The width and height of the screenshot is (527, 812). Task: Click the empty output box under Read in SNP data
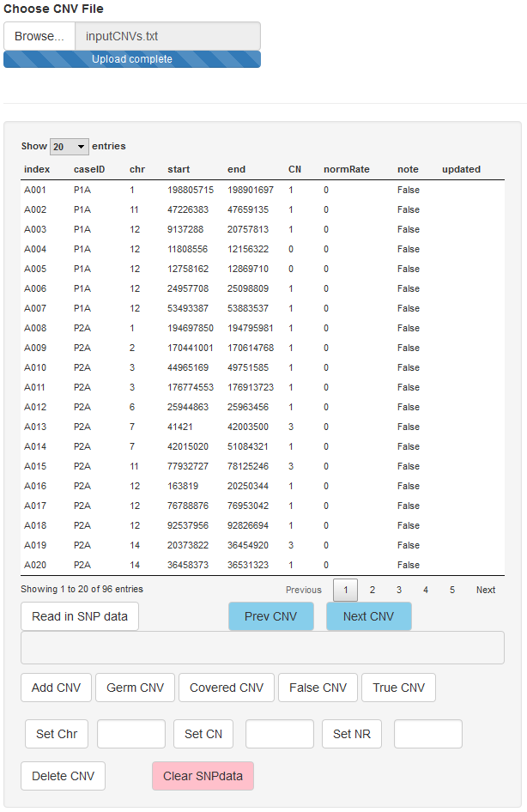click(x=263, y=647)
